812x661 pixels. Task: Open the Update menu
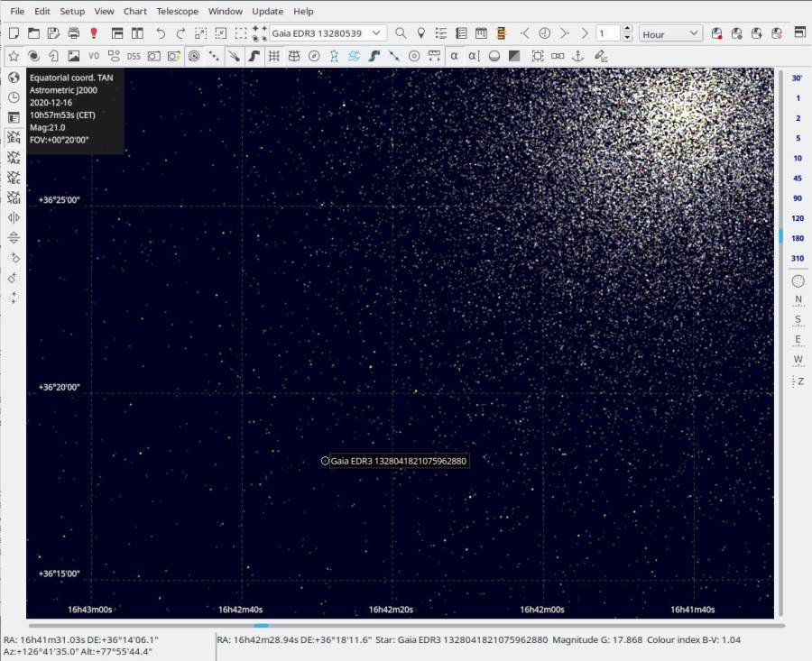point(268,11)
